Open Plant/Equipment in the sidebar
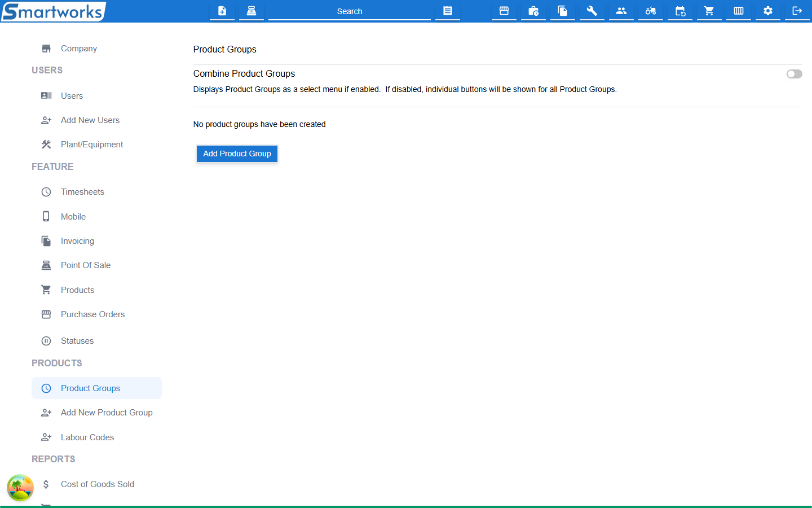This screenshot has width=812, height=508. click(x=96, y=144)
